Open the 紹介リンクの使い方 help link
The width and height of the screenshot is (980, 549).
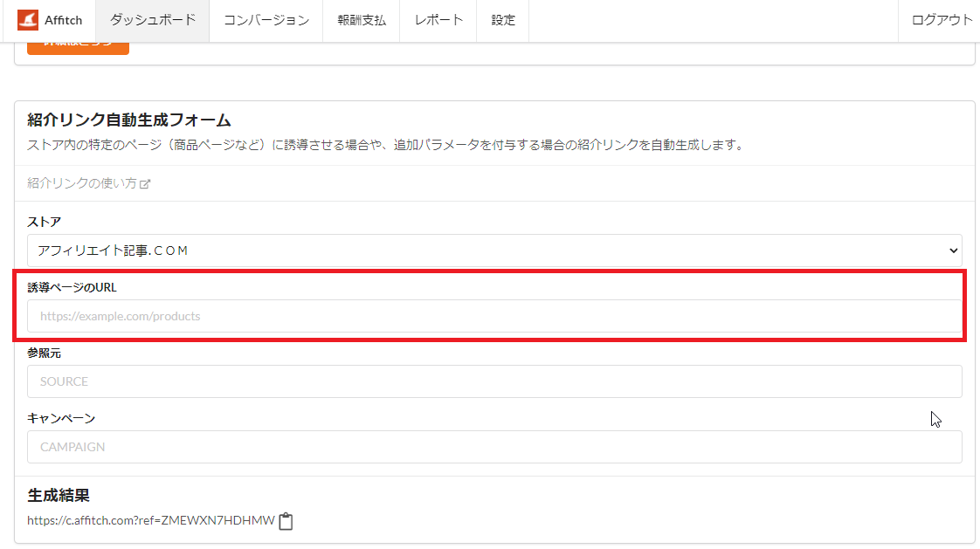pos(82,183)
